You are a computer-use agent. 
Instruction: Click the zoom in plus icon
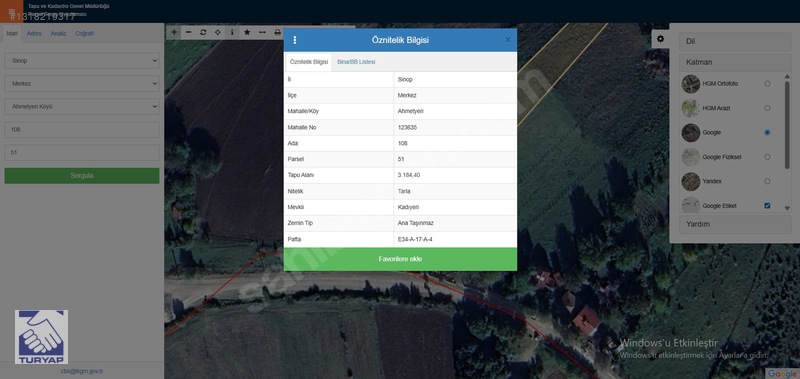coord(174,32)
